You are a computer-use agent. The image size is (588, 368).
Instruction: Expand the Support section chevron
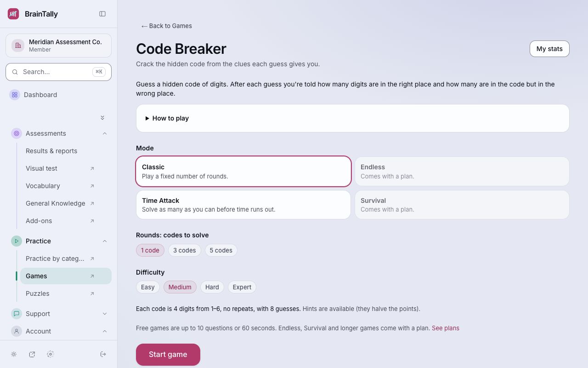[105, 314]
